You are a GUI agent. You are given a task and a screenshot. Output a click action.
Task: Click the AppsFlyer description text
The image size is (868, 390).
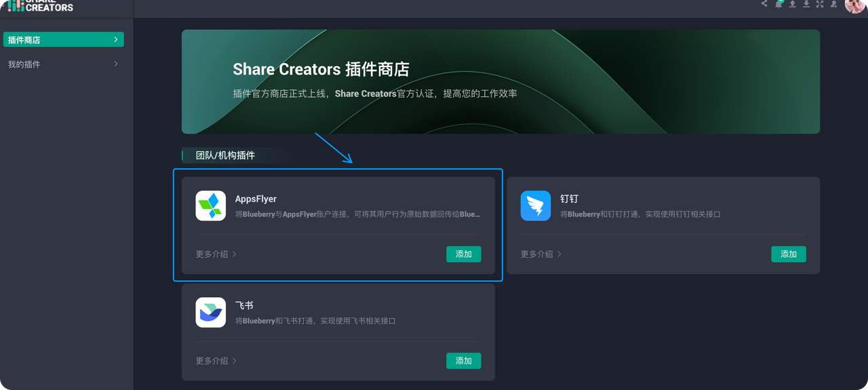click(x=358, y=214)
